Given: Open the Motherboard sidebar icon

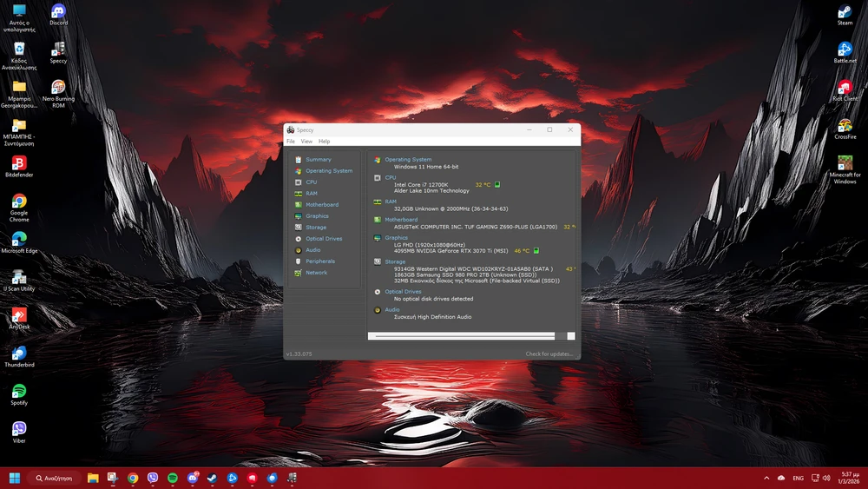Looking at the screenshot, I should click(299, 205).
